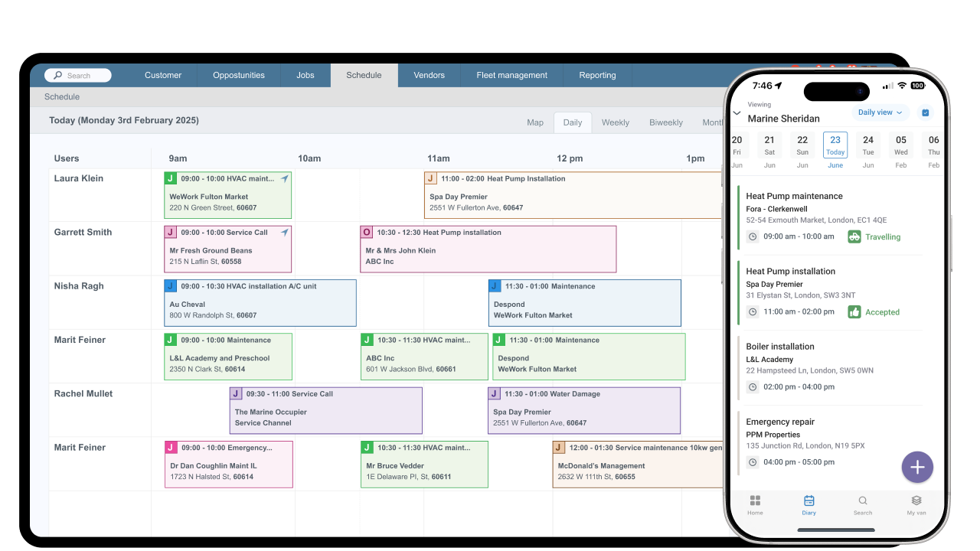Image resolution: width=980 pixels, height=551 pixels.
Task: Open the Daily view dropdown on the phone
Action: point(879,112)
